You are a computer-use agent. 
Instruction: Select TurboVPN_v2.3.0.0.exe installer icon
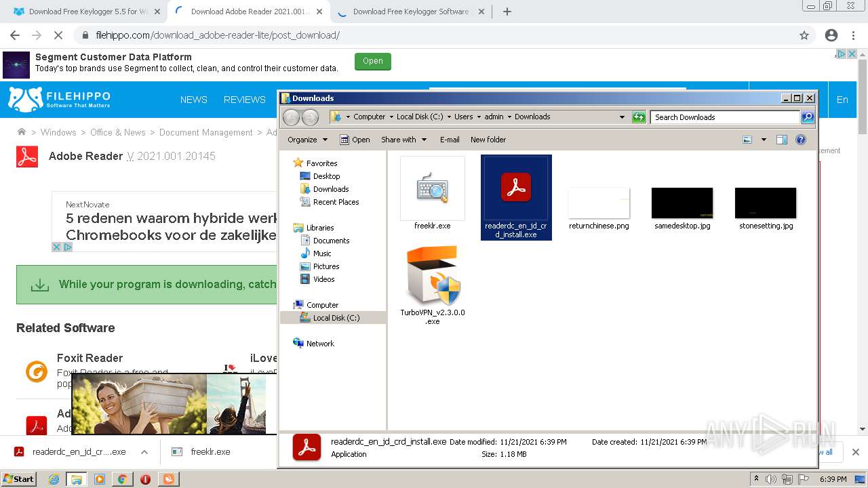pos(433,276)
